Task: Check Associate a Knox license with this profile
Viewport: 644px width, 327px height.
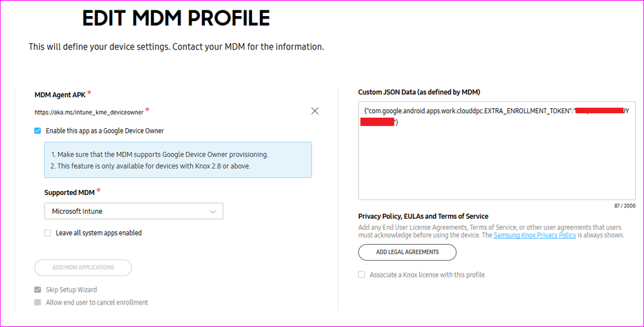Action: [362, 275]
